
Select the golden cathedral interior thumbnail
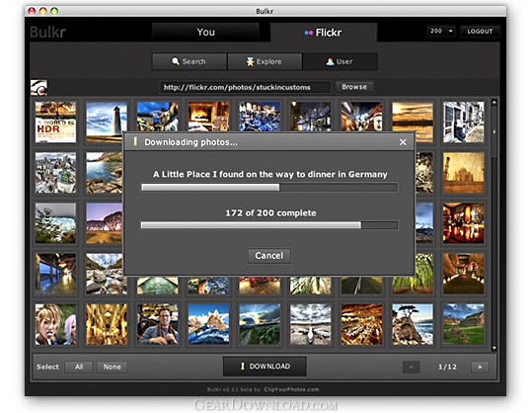[107, 324]
